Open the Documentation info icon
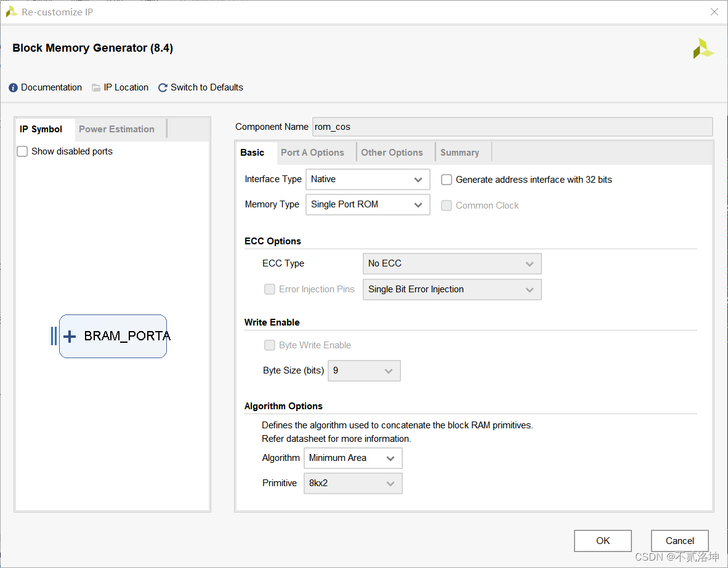The height and width of the screenshot is (568, 728). (x=13, y=88)
